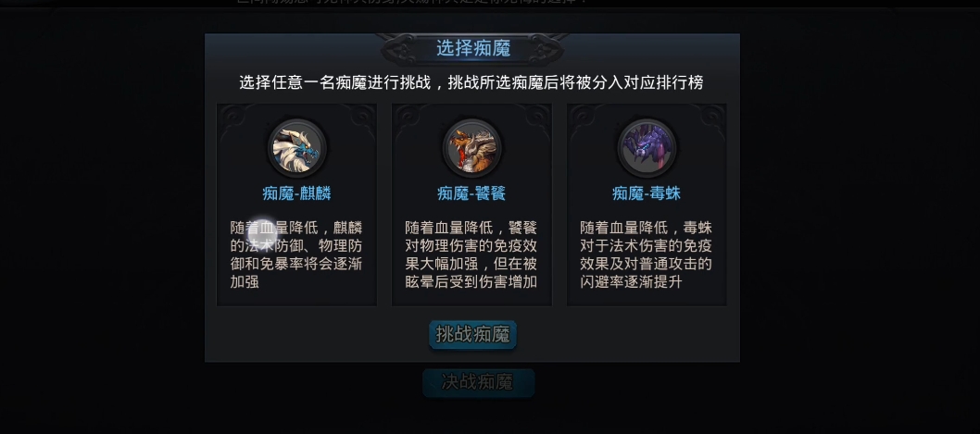
Task: Click the Qilin card top-left corner ornament
Action: (233, 118)
